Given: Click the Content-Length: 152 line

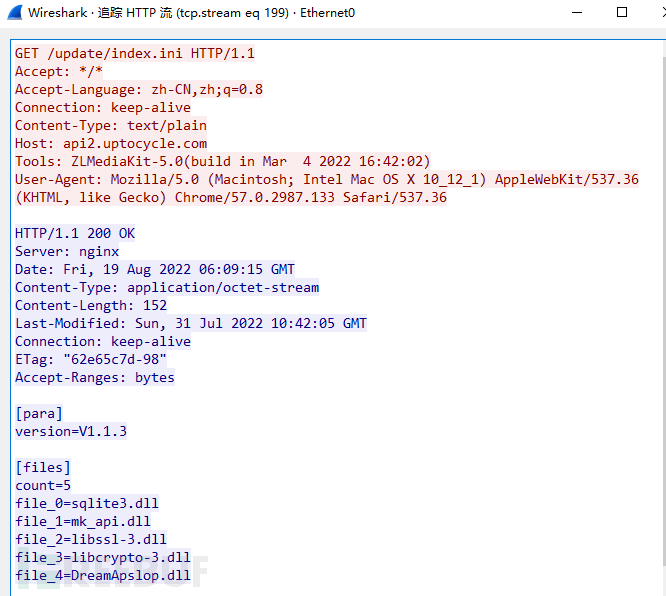Looking at the screenshot, I should (x=91, y=305).
